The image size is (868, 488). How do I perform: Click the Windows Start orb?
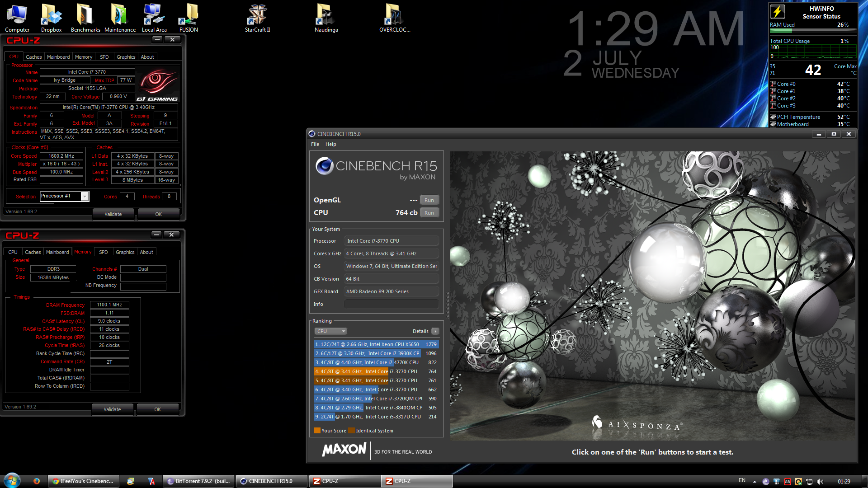pos(12,481)
